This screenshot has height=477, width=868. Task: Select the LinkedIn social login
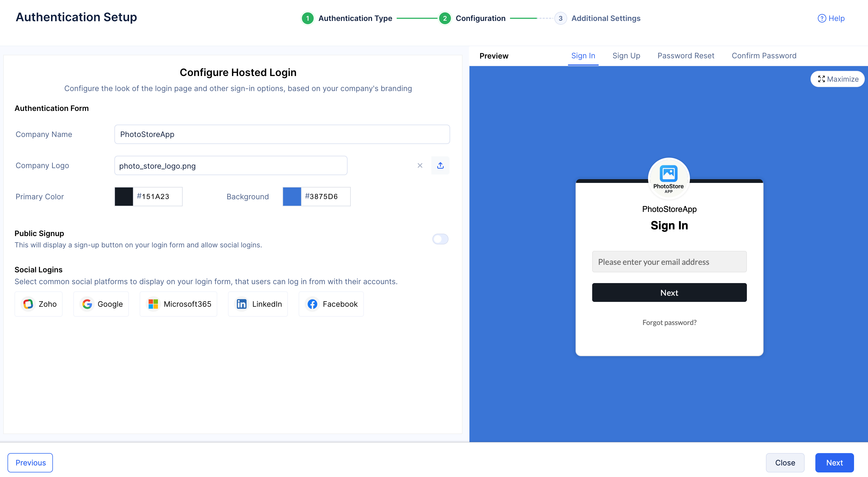pyautogui.click(x=258, y=304)
